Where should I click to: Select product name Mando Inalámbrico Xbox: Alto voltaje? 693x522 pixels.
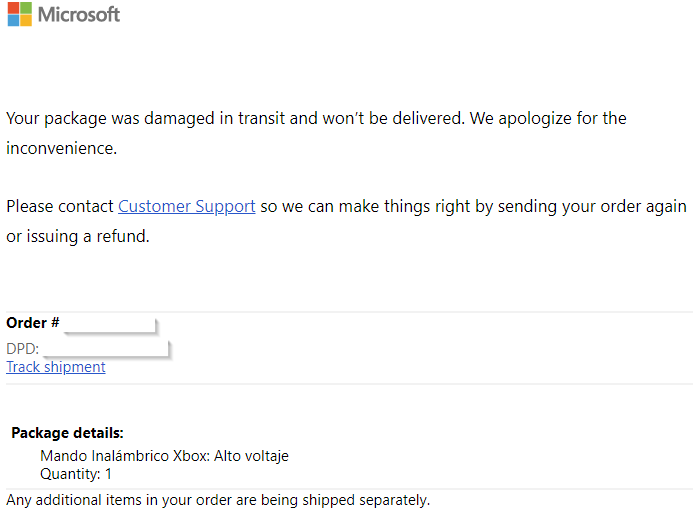(164, 456)
